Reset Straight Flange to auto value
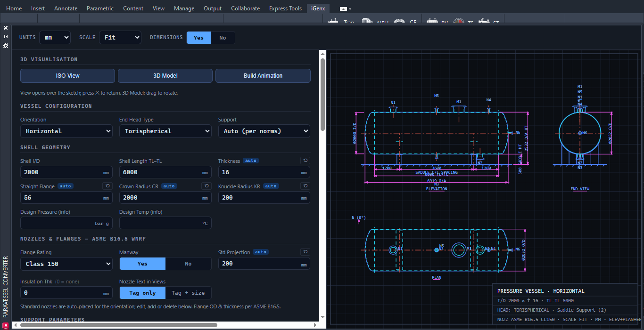644x330 pixels. tap(107, 186)
